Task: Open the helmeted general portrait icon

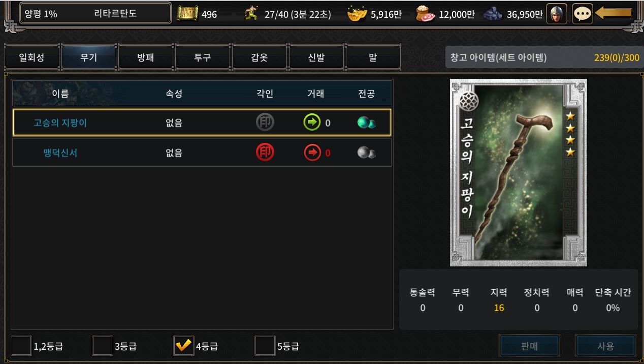Action: coord(557,14)
